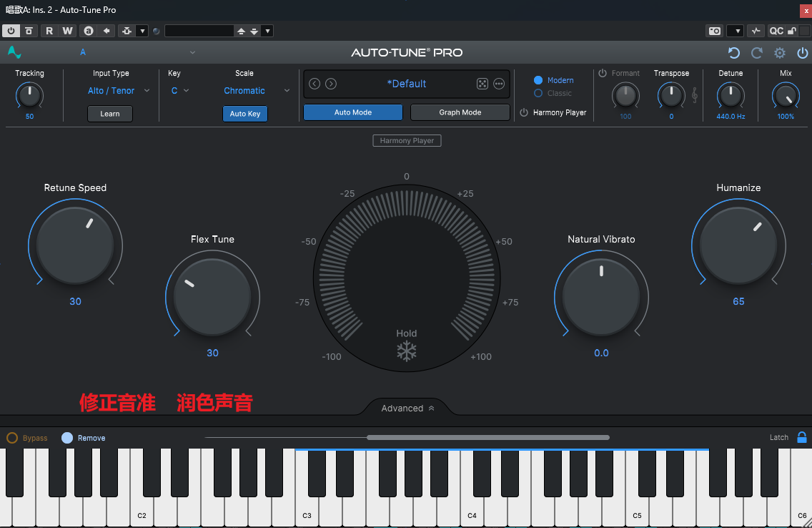This screenshot has height=528, width=812.
Task: Click the A/B settings comparison icon
Action: point(89,31)
